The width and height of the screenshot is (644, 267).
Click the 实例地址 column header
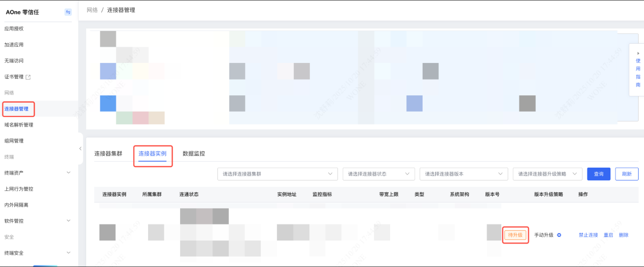[x=287, y=195]
